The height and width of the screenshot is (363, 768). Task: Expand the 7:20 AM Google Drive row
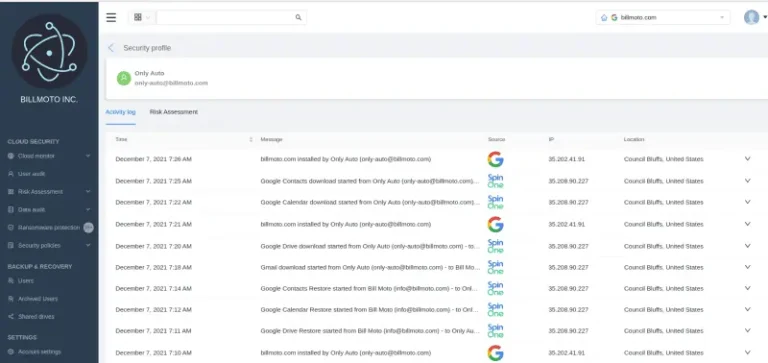click(x=747, y=246)
